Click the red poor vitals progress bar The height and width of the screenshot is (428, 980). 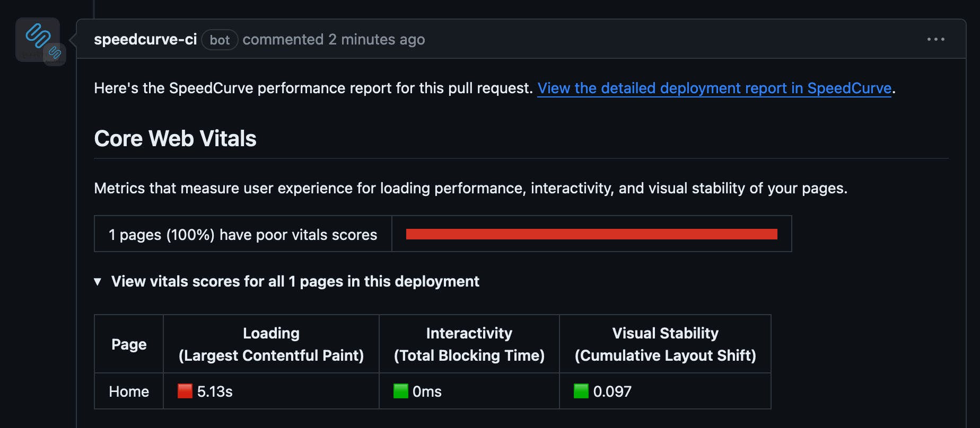tap(591, 234)
